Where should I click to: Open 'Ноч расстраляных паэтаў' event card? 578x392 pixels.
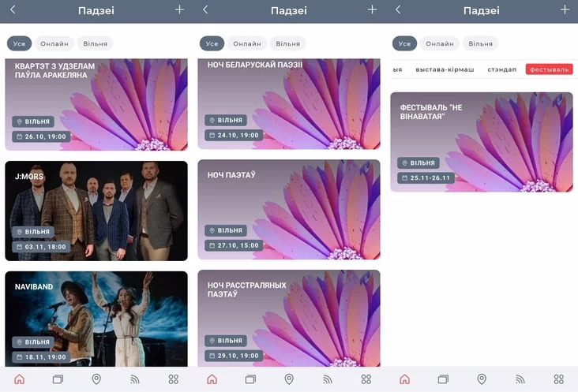[289, 318]
